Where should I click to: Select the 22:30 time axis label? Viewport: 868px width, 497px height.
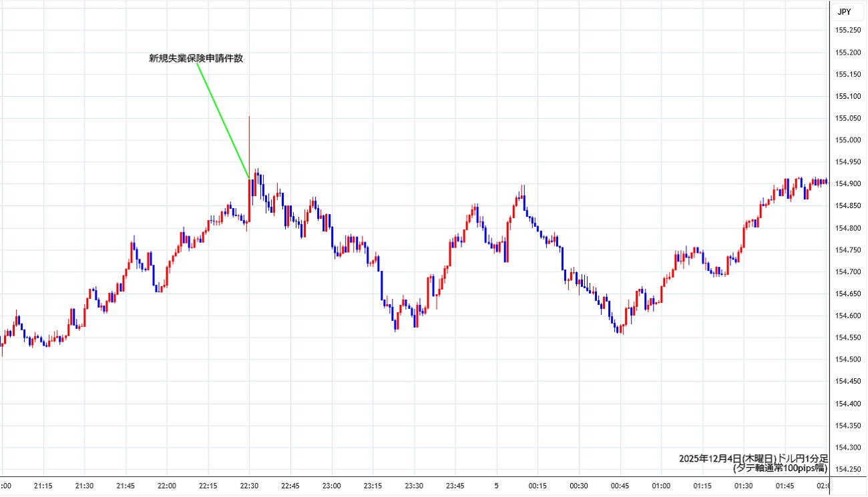(x=249, y=486)
